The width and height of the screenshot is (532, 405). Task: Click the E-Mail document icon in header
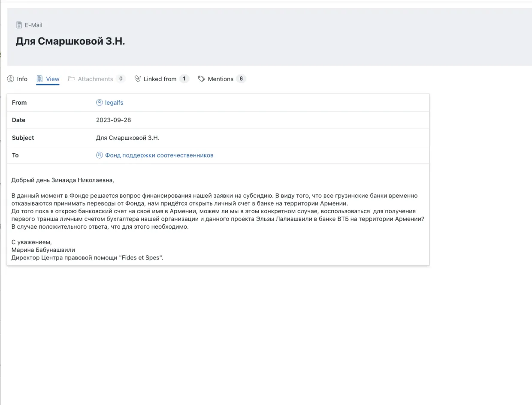[19, 25]
